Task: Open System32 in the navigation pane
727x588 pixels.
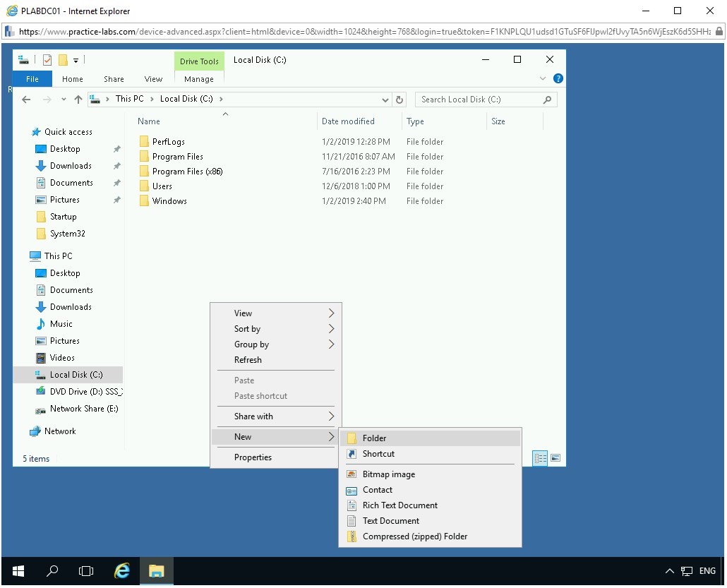Action: click(x=67, y=233)
